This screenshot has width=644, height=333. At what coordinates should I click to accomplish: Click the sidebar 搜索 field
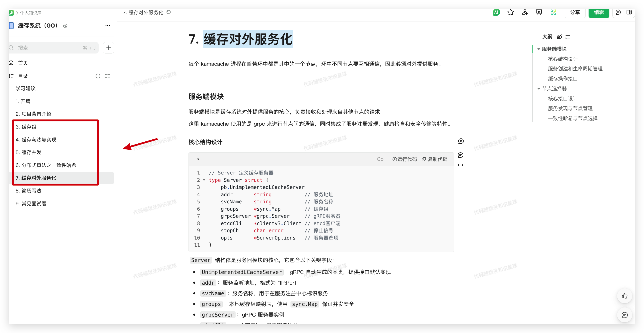coord(50,48)
